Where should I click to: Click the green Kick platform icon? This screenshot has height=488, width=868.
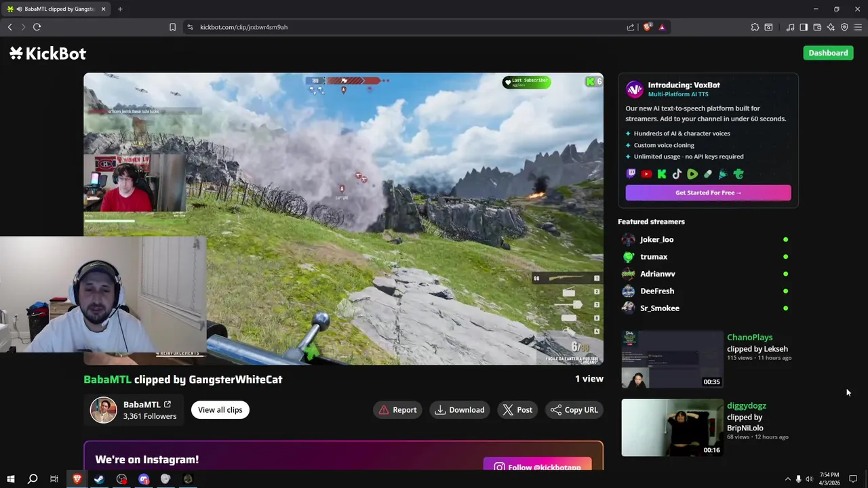point(662,174)
